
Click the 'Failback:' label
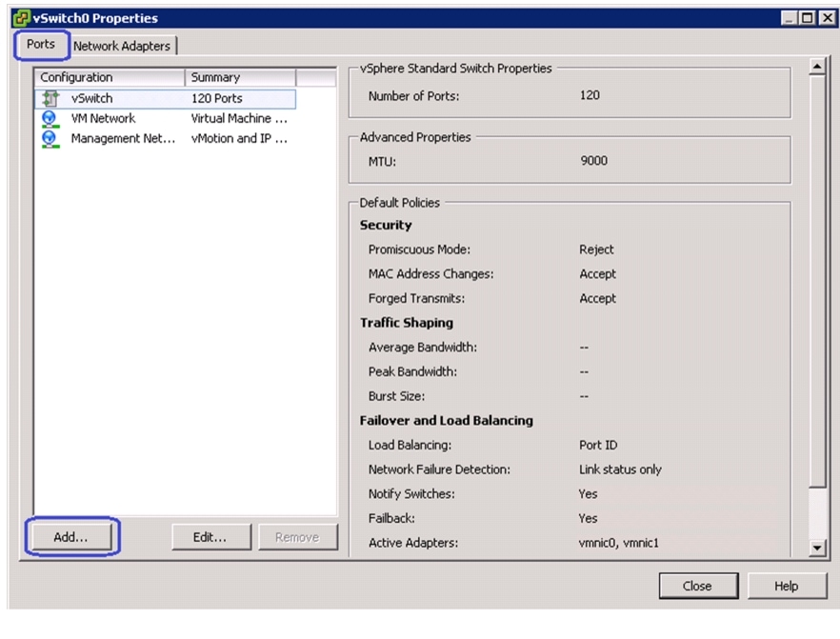391,518
